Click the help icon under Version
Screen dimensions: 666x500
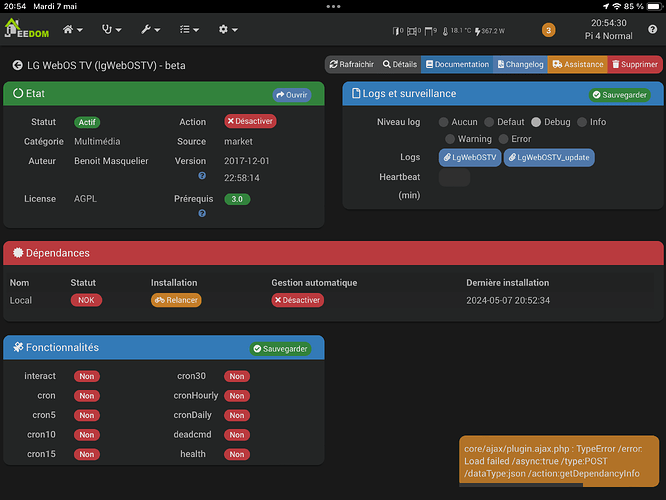pyautogui.click(x=202, y=175)
